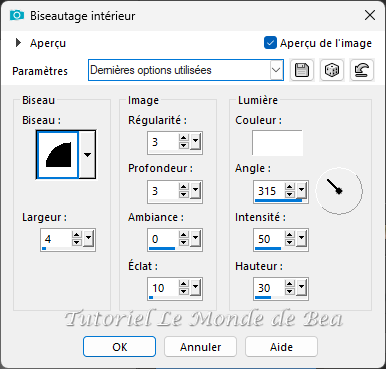
Task: Click the randomize parameters dice icon
Action: click(x=332, y=70)
